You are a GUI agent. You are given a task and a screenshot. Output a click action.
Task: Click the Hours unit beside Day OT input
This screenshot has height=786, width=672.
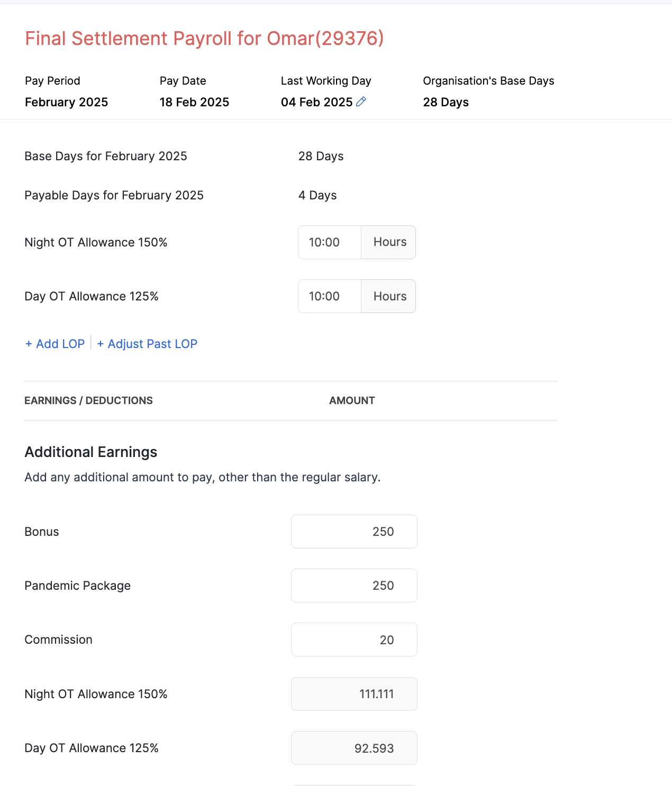[x=389, y=296]
